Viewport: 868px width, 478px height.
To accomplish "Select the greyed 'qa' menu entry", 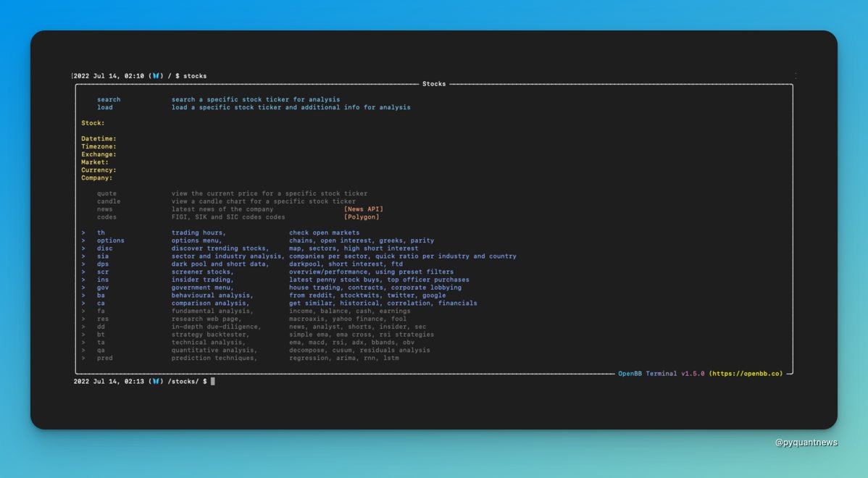I will click(101, 351).
